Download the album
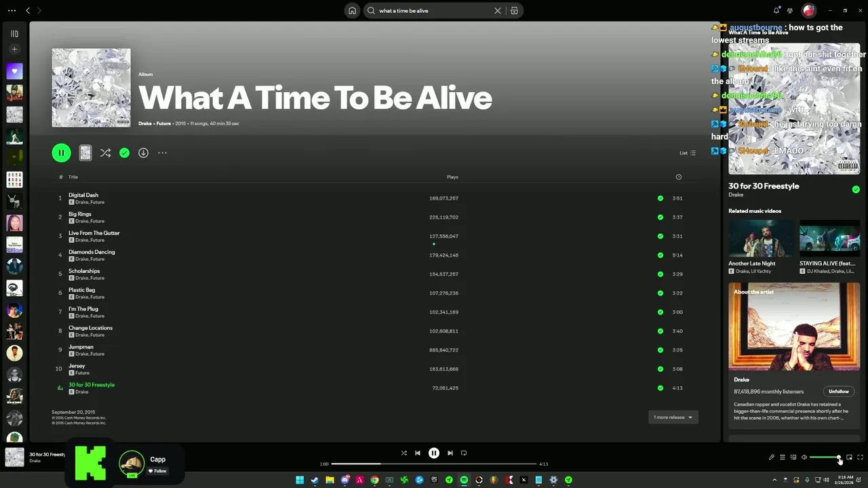Screen dimensions: 868x488 143,153
